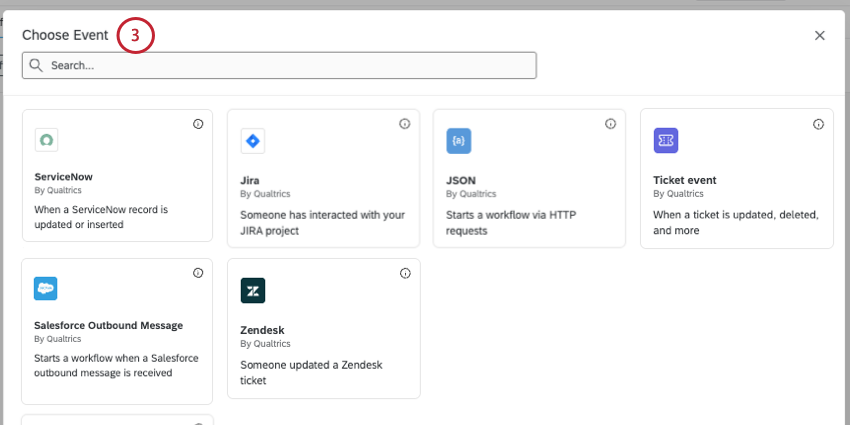Click "By Qualtrics" under Jira
This screenshot has width=850, height=425.
265,194
